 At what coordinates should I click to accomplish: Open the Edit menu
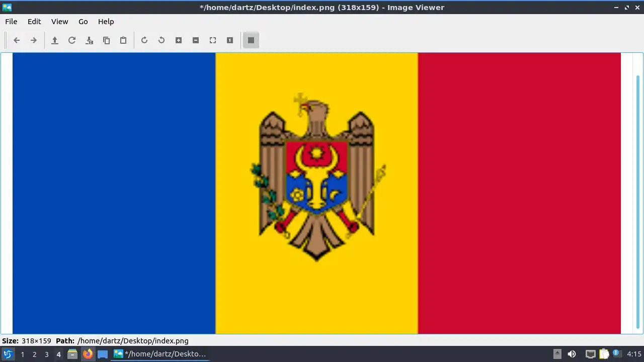click(34, 22)
